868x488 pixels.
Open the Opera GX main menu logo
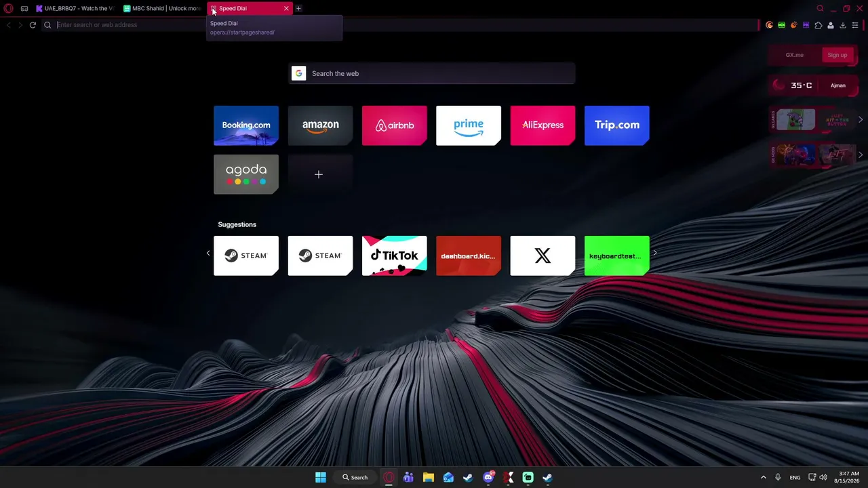tap(9, 9)
